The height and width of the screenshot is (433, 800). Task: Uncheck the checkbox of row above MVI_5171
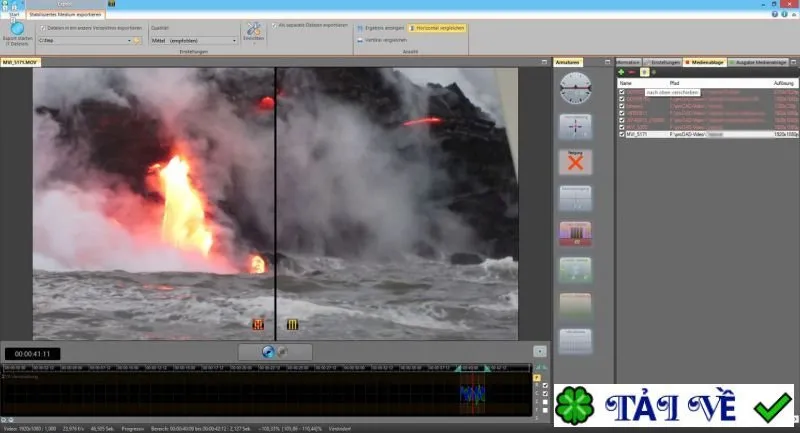(x=621, y=127)
